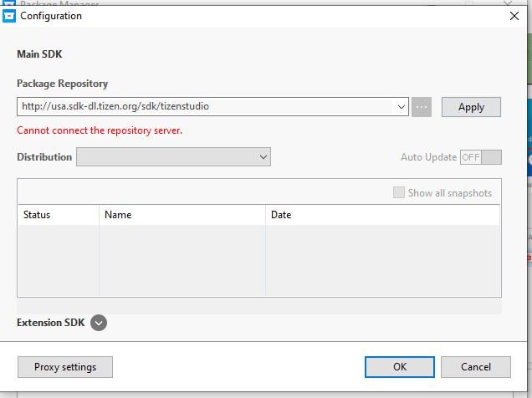The image size is (532, 398).
Task: Open Proxy settings
Action: tap(65, 366)
